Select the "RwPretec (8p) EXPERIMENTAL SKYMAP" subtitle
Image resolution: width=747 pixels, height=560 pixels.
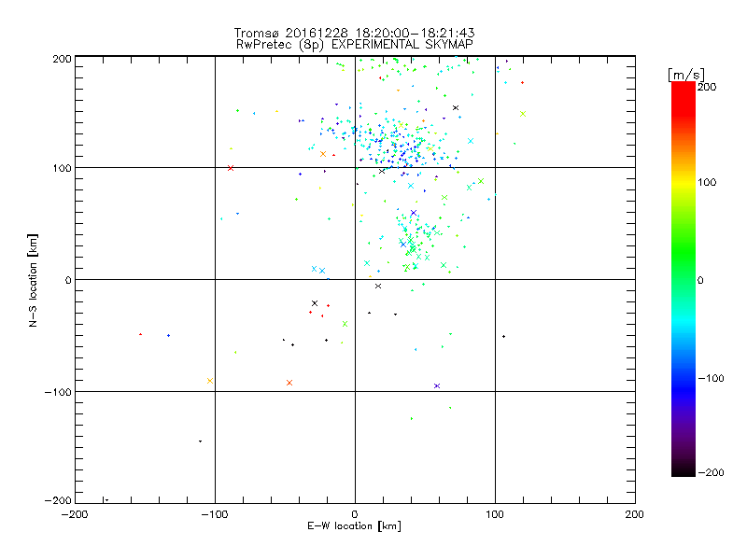click(354, 45)
